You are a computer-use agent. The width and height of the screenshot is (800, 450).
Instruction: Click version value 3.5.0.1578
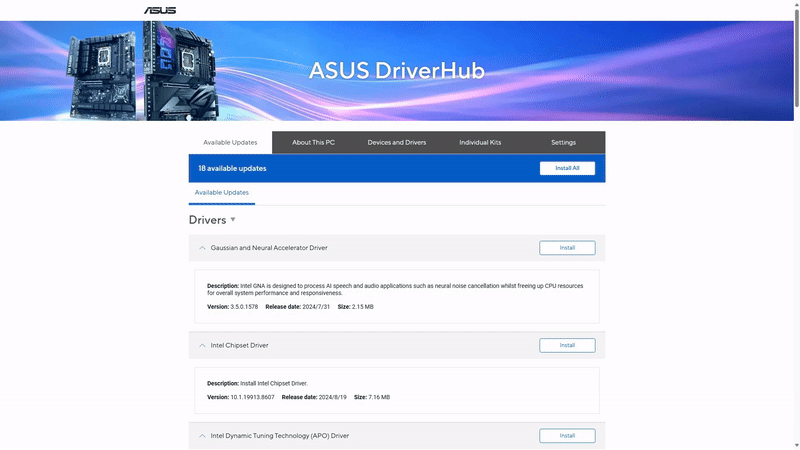[244, 307]
